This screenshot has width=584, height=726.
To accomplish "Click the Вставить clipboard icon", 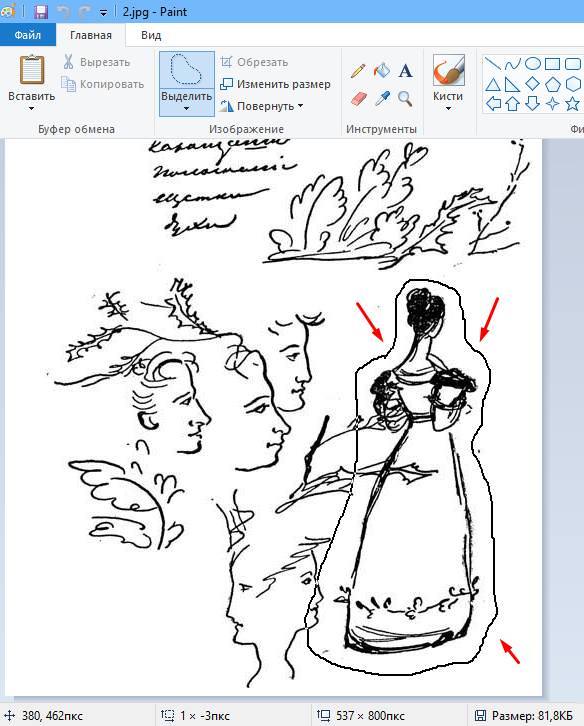I will 31,70.
